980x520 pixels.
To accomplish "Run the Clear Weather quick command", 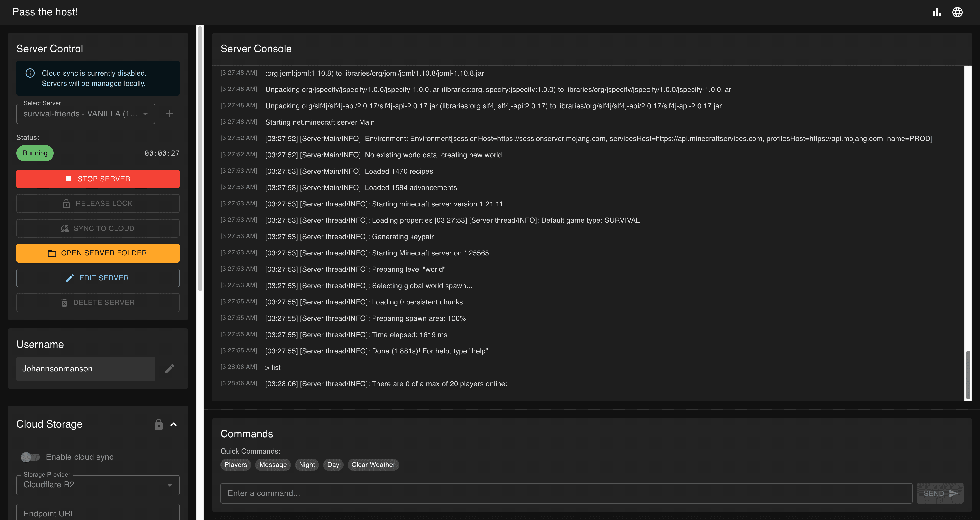I will [x=373, y=464].
